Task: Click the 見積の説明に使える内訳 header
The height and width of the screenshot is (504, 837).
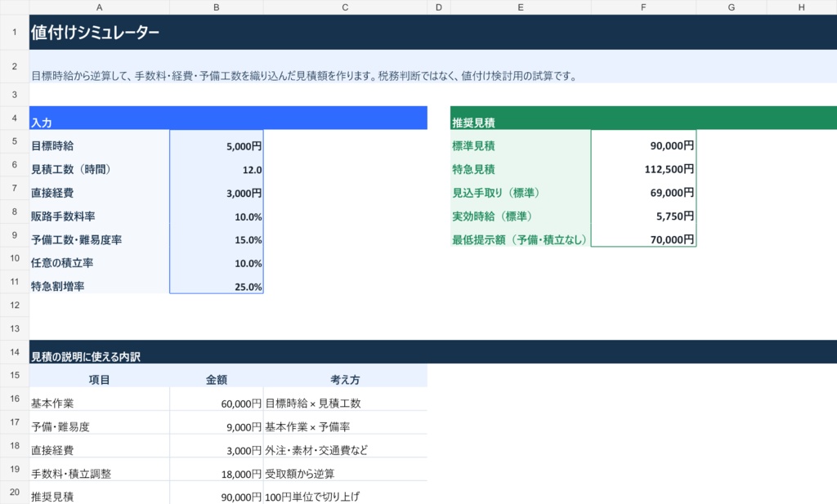Action: 433,352
